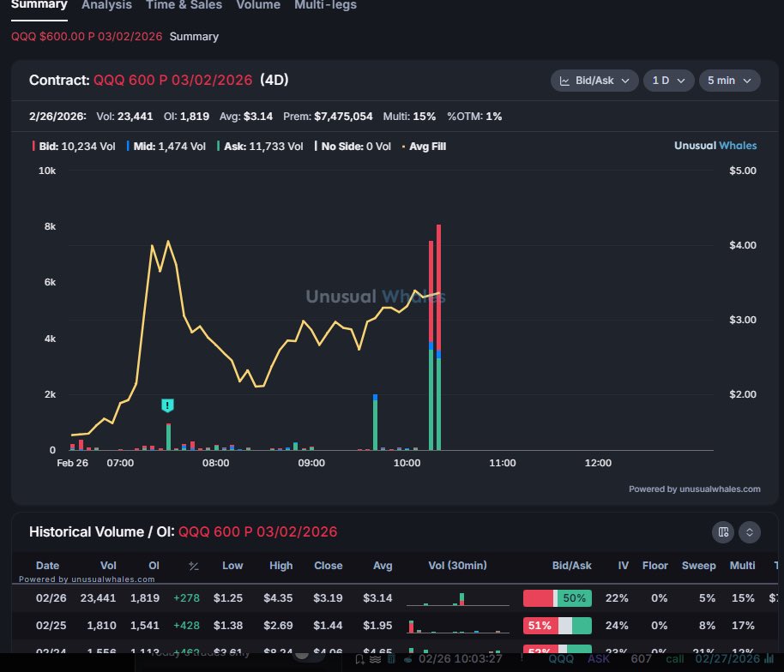Click the plus/minus OI change column icon
The width and height of the screenshot is (784, 672).
(x=194, y=566)
